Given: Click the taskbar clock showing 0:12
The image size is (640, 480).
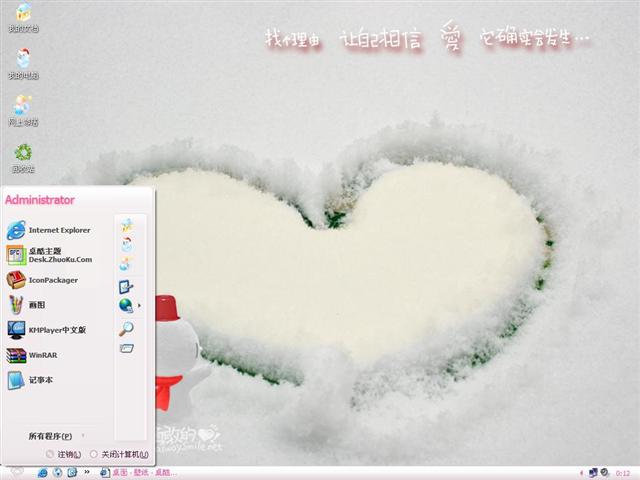Looking at the screenshot, I should (623, 473).
